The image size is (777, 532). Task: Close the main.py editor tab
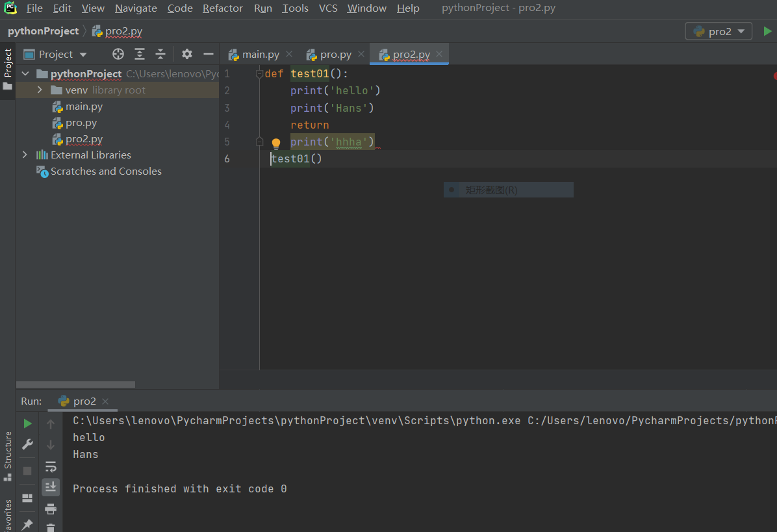[289, 54]
